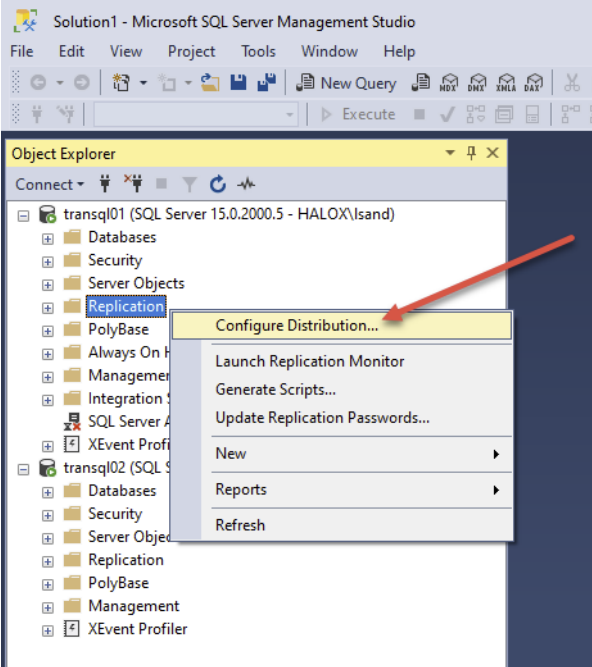The width and height of the screenshot is (592, 667).
Task: Click the New Query button
Action: coord(346,83)
